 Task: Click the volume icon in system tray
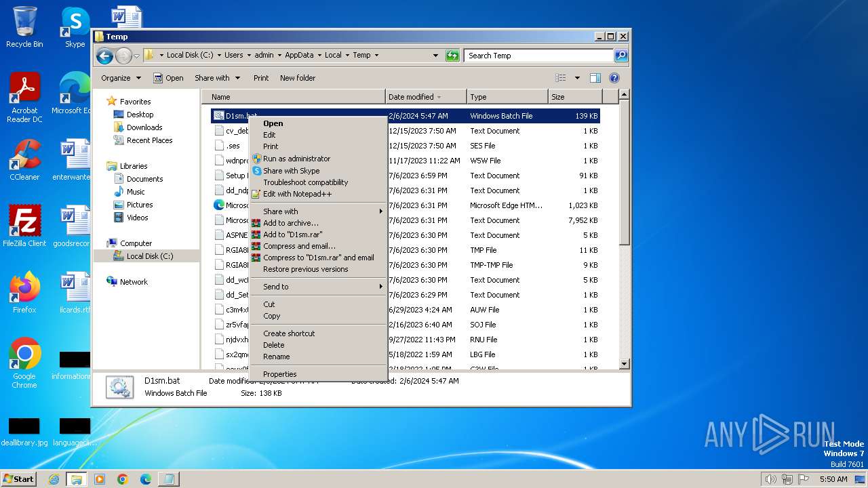click(771, 479)
